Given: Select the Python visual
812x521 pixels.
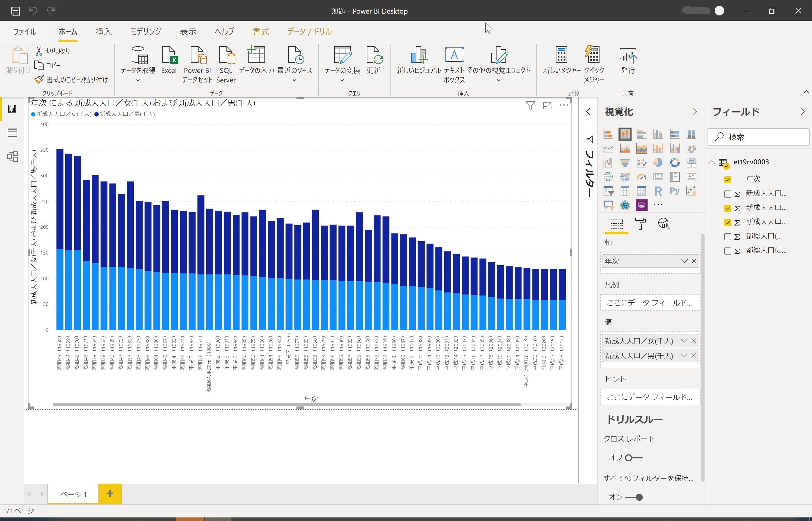Looking at the screenshot, I should [x=674, y=191].
